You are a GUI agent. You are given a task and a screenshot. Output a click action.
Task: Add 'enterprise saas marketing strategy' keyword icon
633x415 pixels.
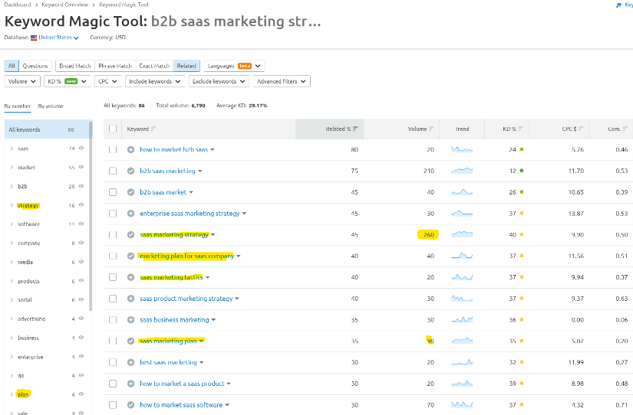130,213
